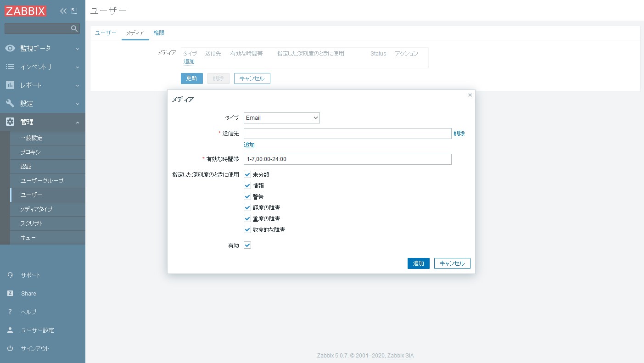Click the person icon for ユーザー設定

(10, 330)
